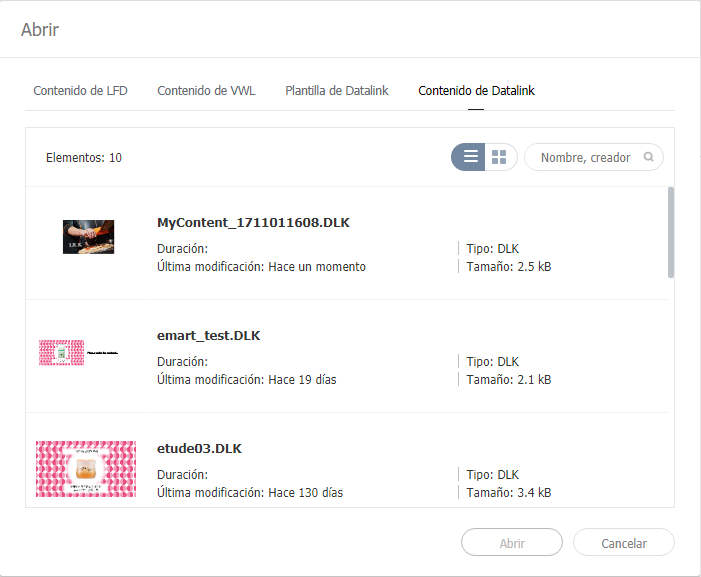This screenshot has width=701, height=577.
Task: Open the Contenido de LFD tab
Action: pos(80,90)
